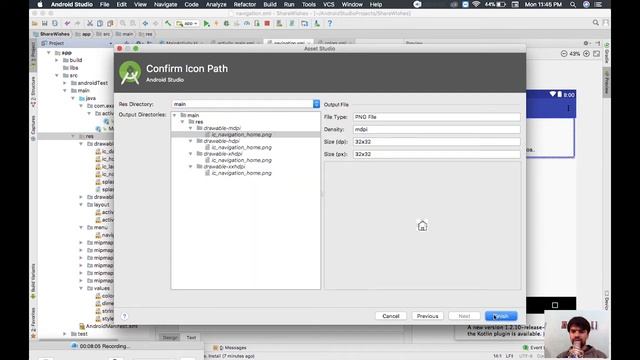Screen dimensions: 640x360
Task: Open the Tools menu
Action: click(309, 4)
